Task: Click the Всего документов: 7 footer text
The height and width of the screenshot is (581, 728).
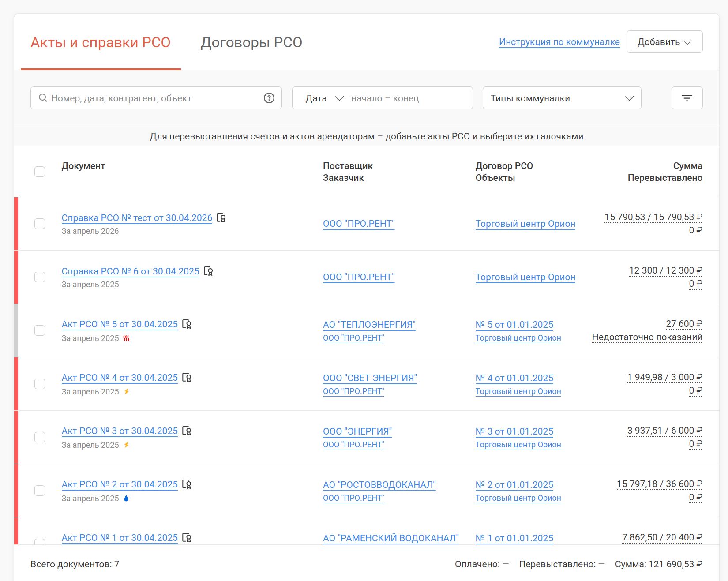Action: point(75,564)
